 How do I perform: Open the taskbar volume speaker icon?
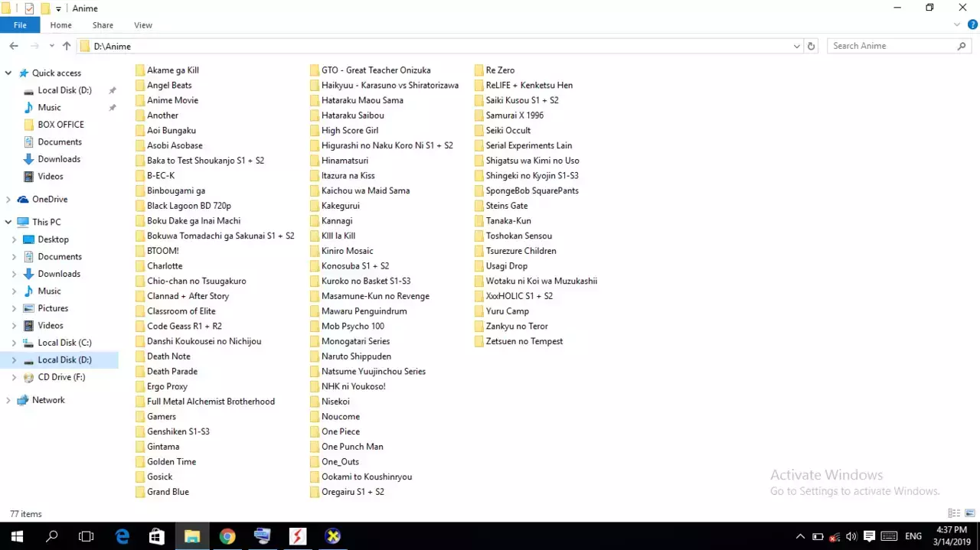tap(851, 536)
